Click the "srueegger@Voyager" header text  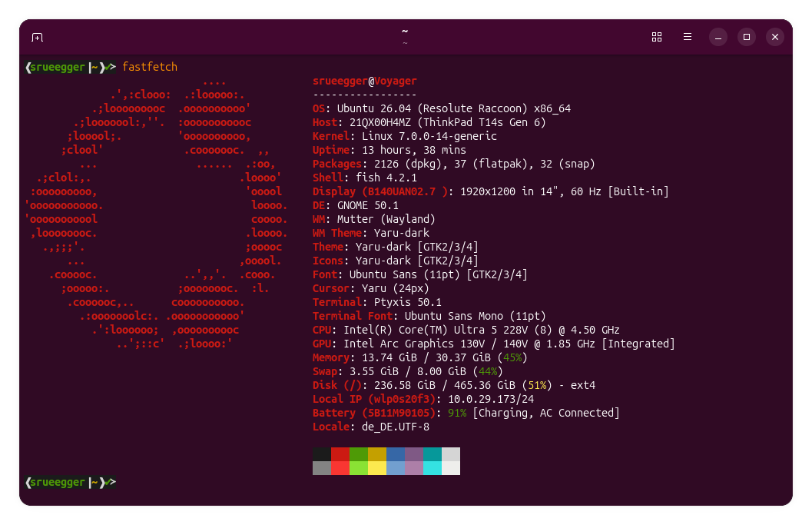[x=365, y=81]
